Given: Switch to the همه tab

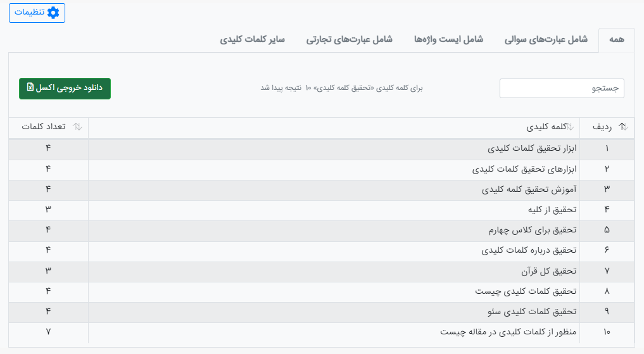Looking at the screenshot, I should 617,40.
